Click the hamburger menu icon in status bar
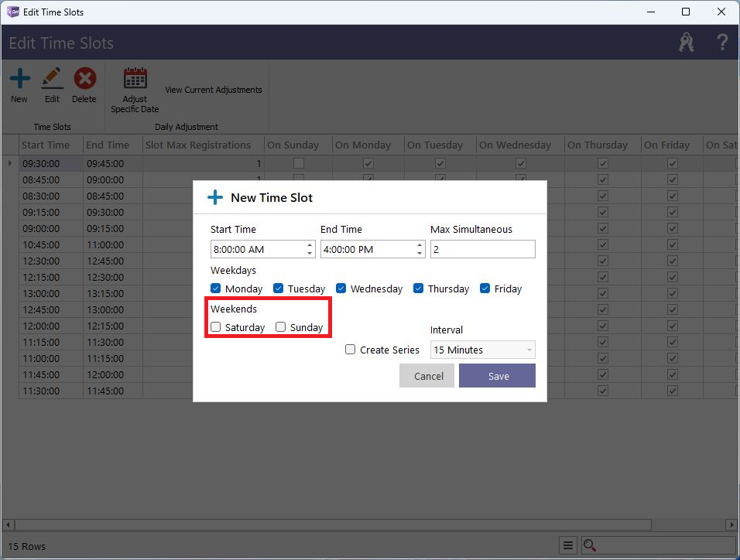Image resolution: width=740 pixels, height=560 pixels. pos(567,546)
